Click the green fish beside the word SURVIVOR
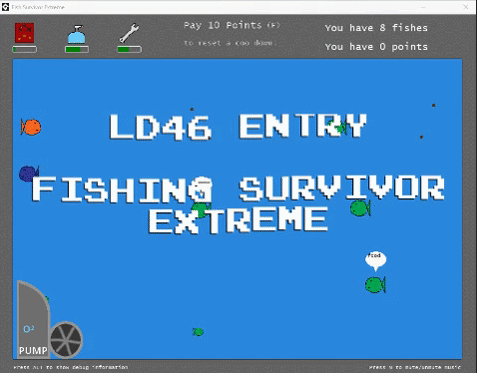The image size is (477, 373). point(360,208)
